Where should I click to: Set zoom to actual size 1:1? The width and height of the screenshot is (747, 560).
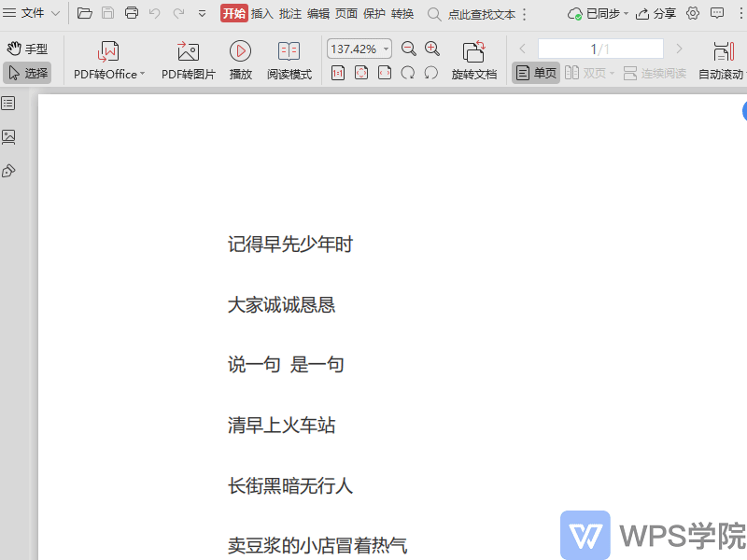point(338,72)
